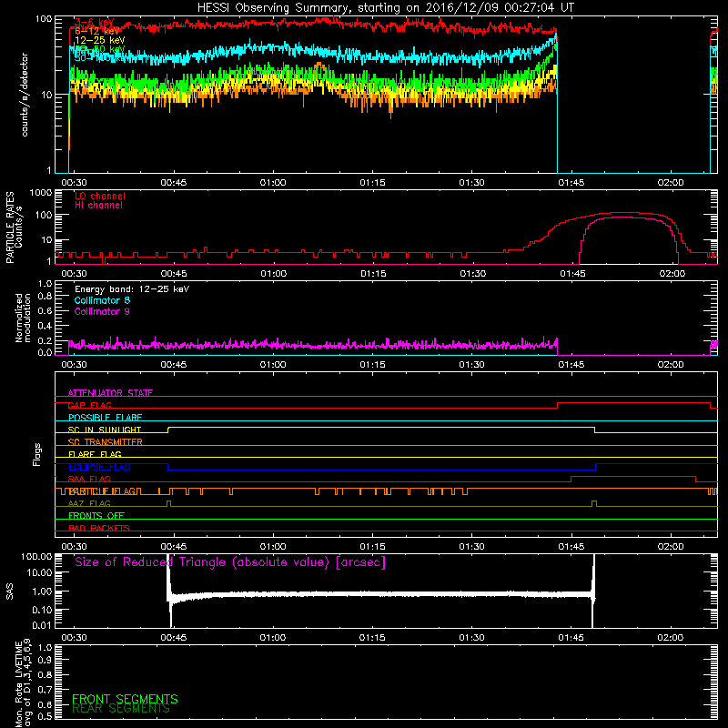The width and height of the screenshot is (728, 728).
Task: Click the 'Mon. Rate LIVETIME' y-axis title
Action: pyautogui.click(x=18, y=682)
